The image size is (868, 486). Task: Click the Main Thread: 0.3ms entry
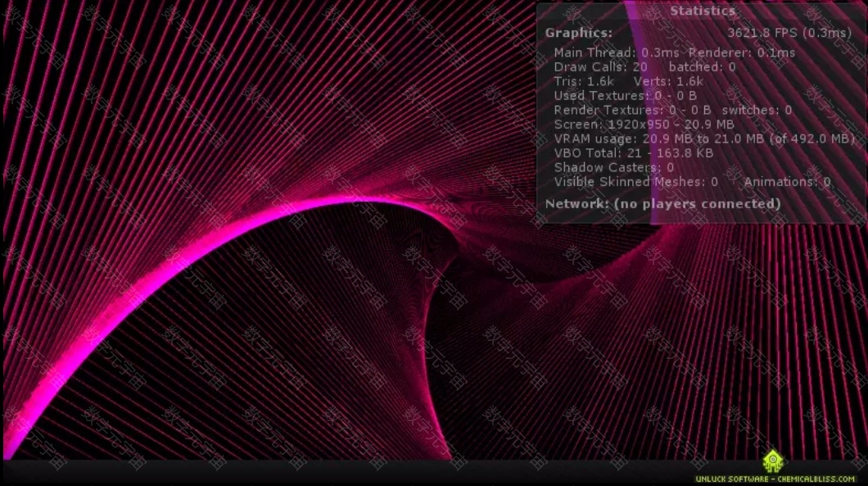pos(616,52)
